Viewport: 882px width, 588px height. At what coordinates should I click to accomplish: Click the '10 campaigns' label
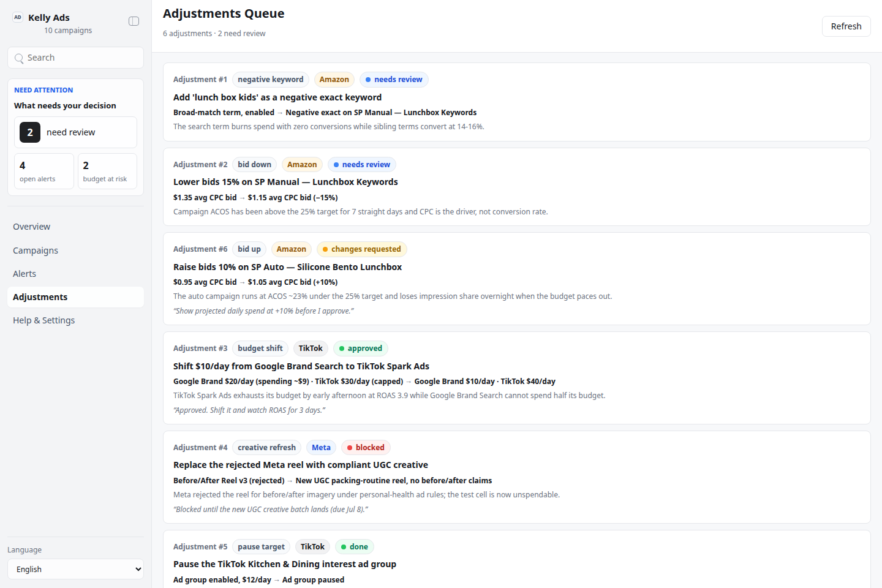[x=68, y=31]
